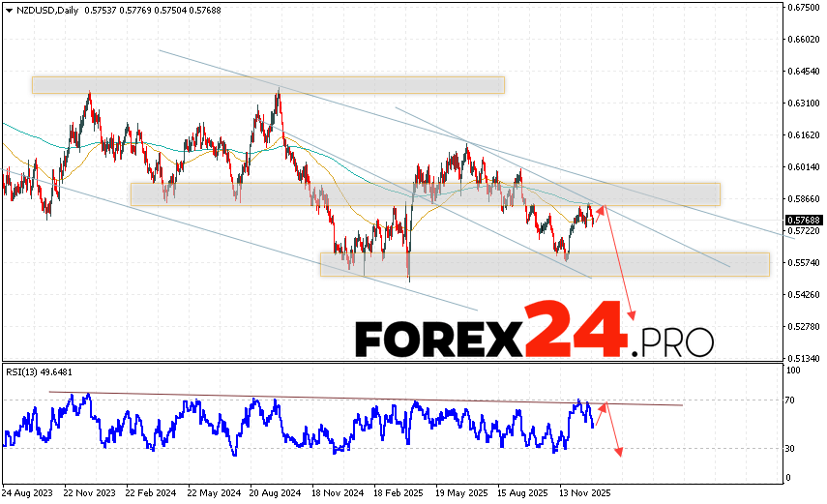Click the small triangle icon beside NZDUSD title
This screenshot has height=504, width=827.
tap(7, 10)
